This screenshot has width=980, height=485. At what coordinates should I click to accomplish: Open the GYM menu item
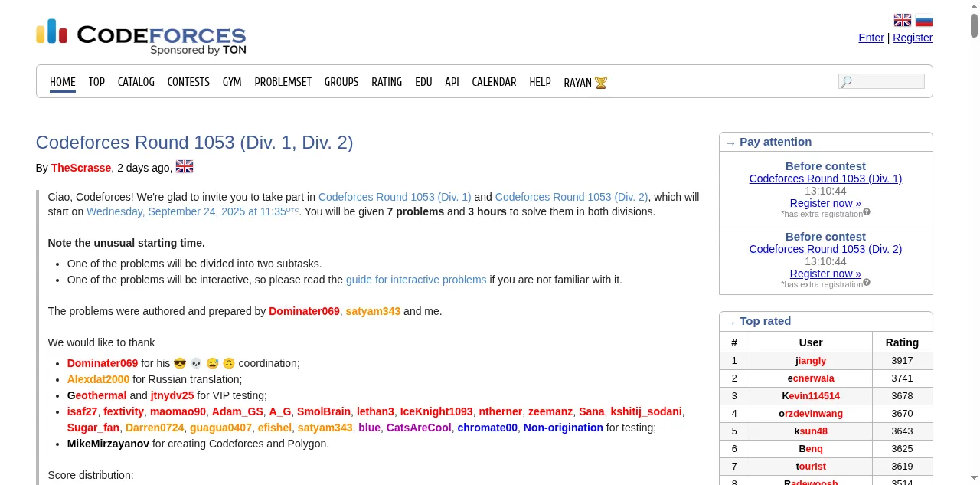[x=232, y=82]
